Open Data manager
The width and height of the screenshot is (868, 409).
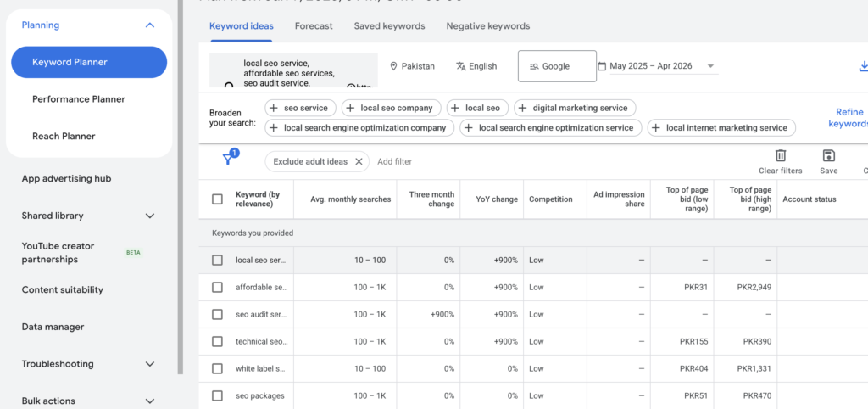(x=53, y=327)
